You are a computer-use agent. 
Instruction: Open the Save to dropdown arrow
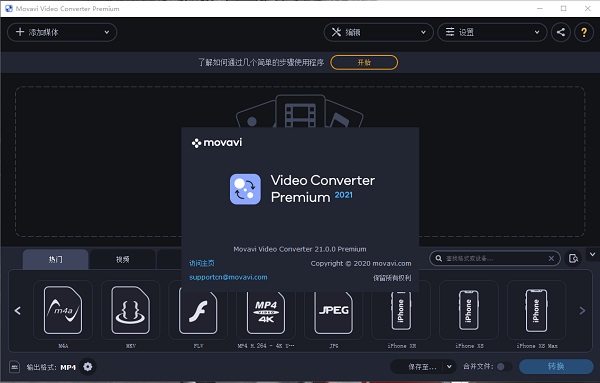coord(449,367)
